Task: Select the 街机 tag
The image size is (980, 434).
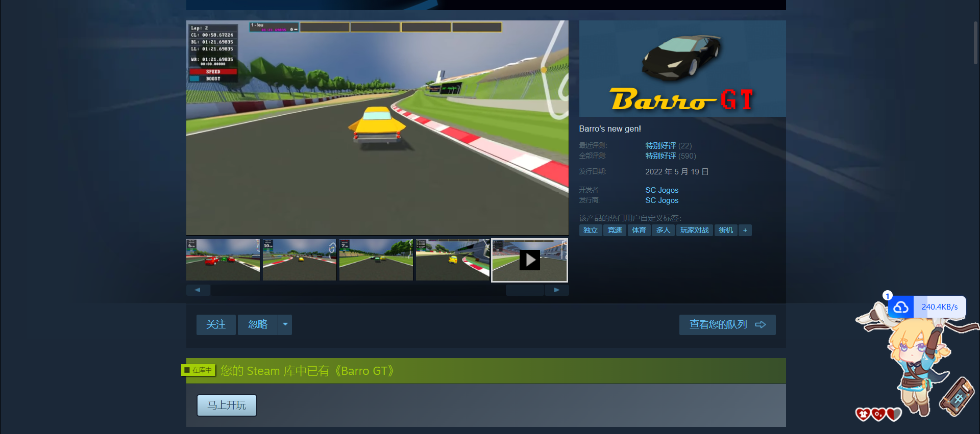Action: 726,230
